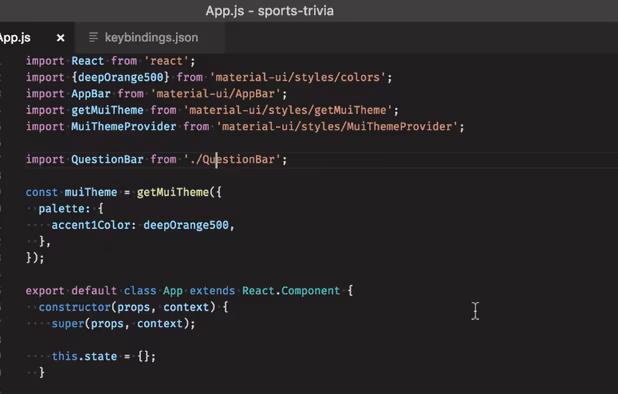Click the muiTheme constant name

coord(91,192)
